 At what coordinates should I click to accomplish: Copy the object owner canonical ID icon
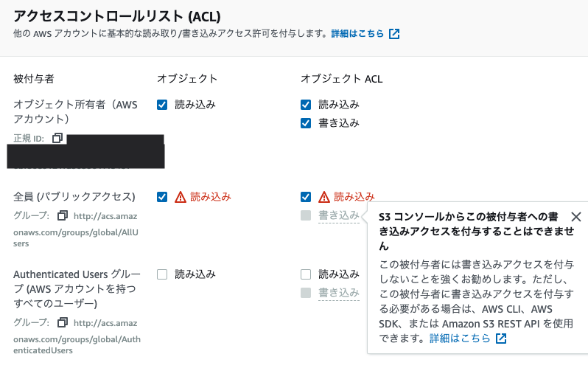(x=57, y=138)
